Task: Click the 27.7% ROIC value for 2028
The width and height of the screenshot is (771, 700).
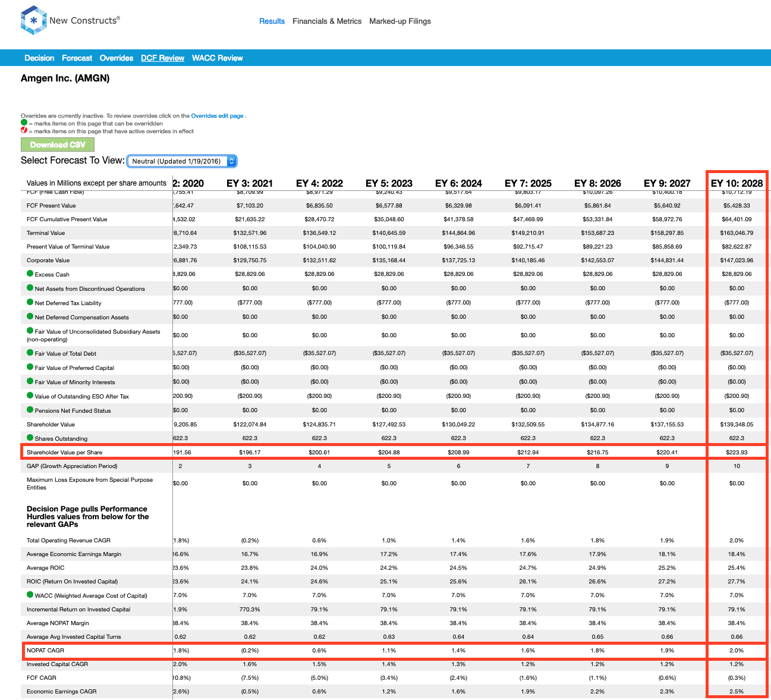Action: point(737,581)
